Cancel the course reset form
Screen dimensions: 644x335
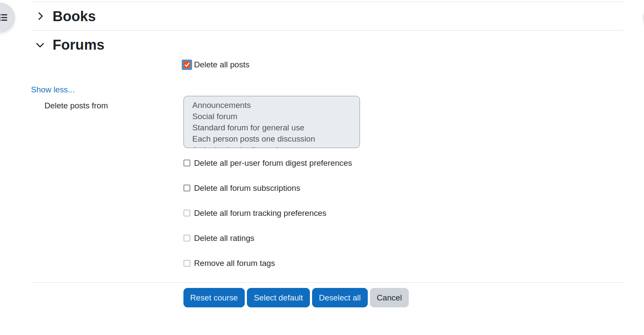389,298
